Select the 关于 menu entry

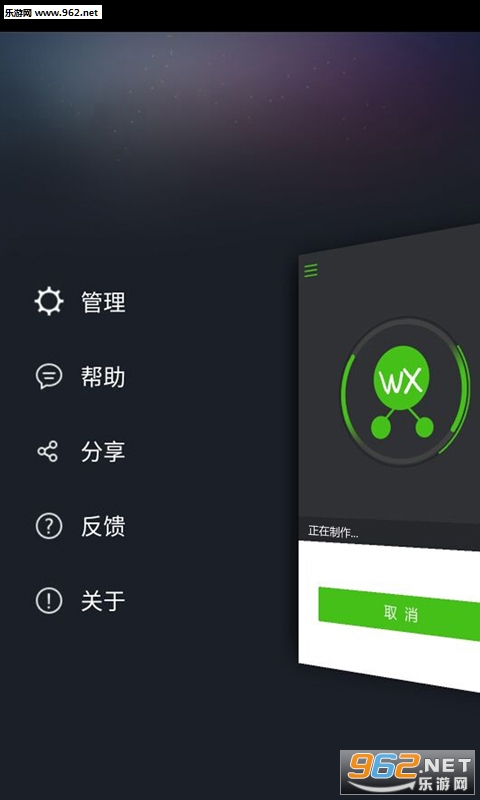[x=103, y=601]
